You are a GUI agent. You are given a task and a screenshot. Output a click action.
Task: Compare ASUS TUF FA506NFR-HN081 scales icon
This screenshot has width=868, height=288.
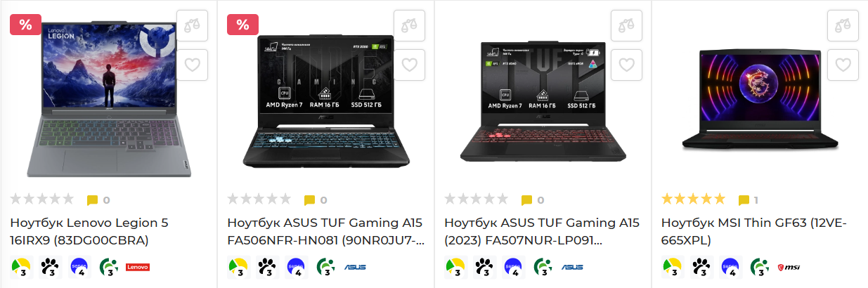click(409, 25)
